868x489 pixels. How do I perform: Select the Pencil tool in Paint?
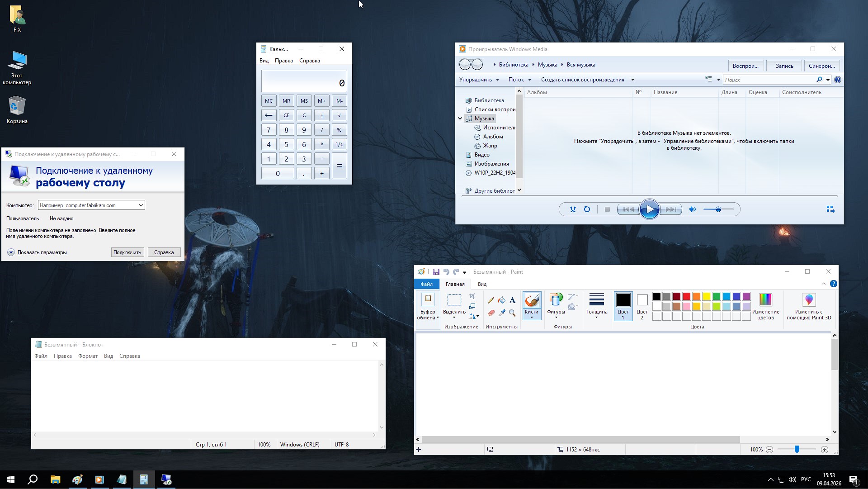pyautogui.click(x=491, y=300)
